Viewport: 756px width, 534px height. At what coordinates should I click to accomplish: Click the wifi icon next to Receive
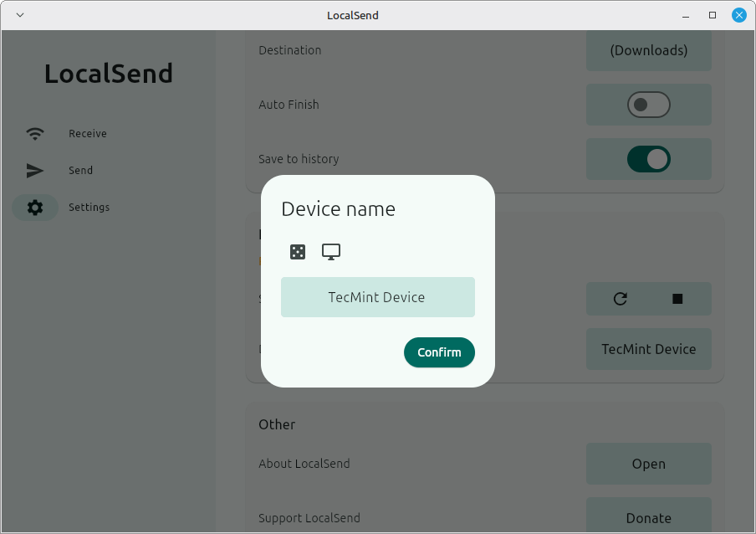(34, 133)
